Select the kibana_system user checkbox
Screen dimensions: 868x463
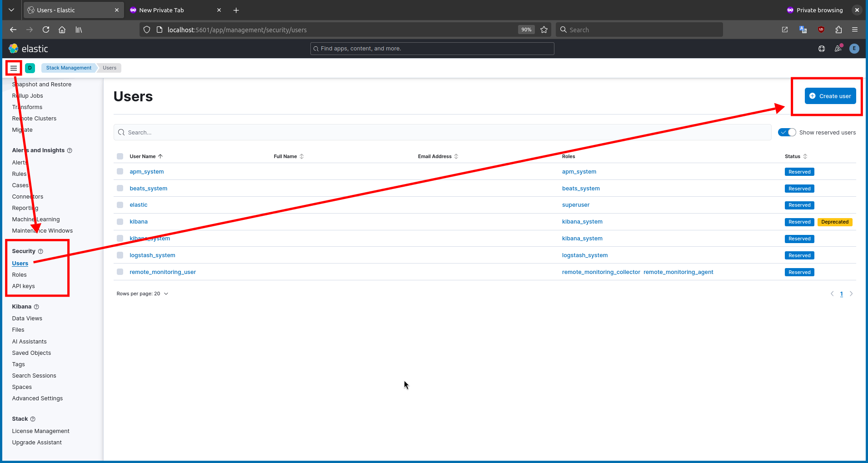[120, 239]
